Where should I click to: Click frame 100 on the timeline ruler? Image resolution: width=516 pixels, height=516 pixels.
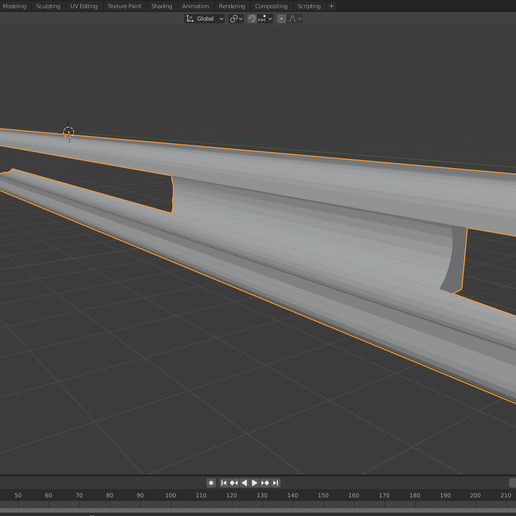(x=170, y=495)
